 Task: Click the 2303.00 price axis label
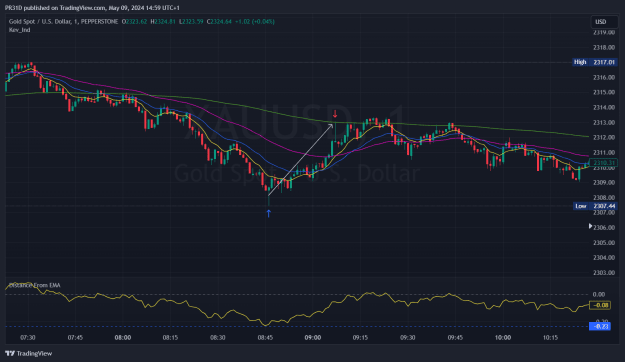click(604, 273)
